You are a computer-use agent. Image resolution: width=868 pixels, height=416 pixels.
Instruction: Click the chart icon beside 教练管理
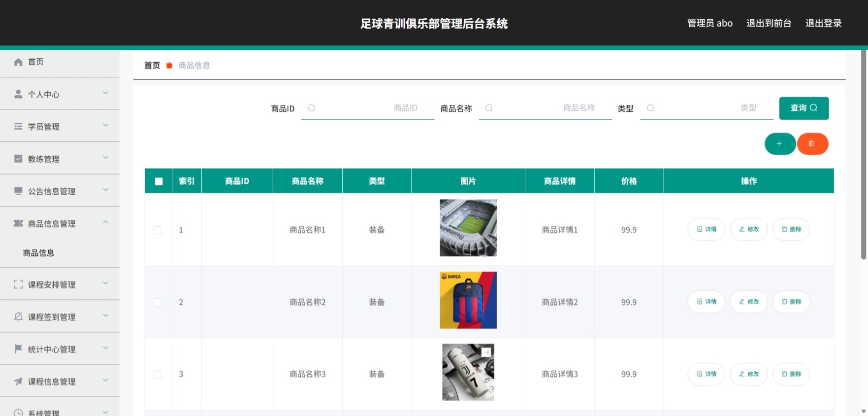(x=18, y=159)
